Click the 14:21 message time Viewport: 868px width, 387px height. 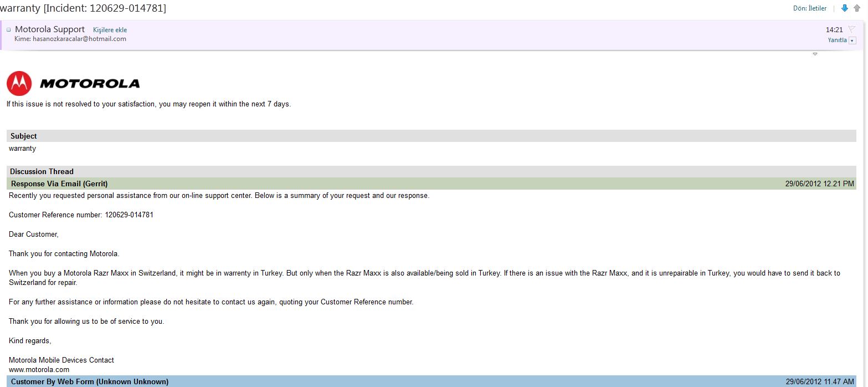tap(834, 30)
